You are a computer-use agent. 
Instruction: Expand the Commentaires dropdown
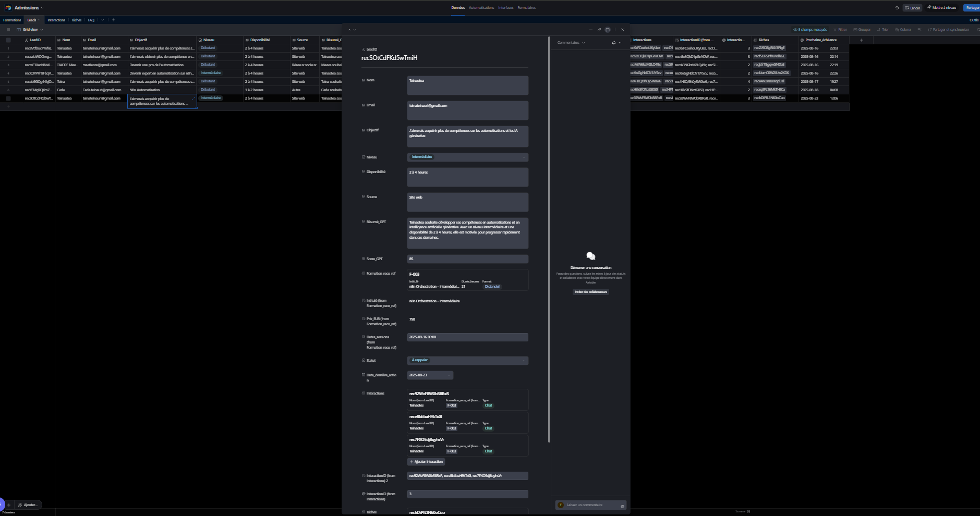571,43
